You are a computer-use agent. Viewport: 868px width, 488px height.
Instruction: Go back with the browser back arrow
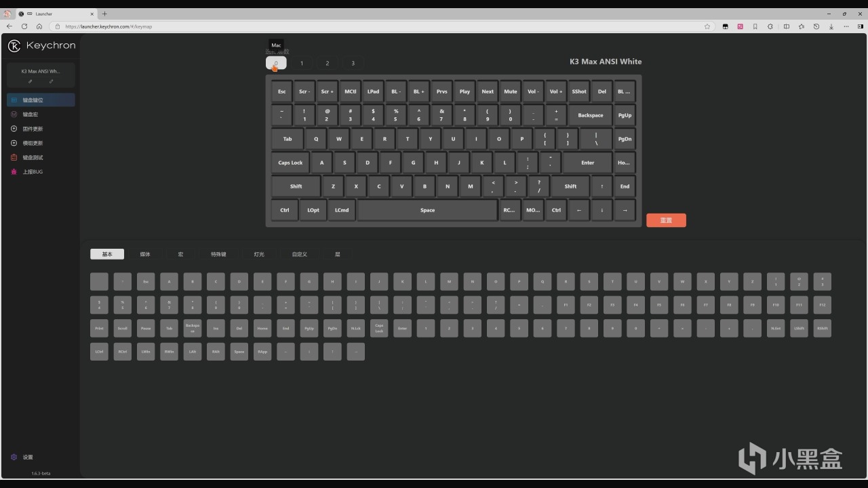[9, 26]
